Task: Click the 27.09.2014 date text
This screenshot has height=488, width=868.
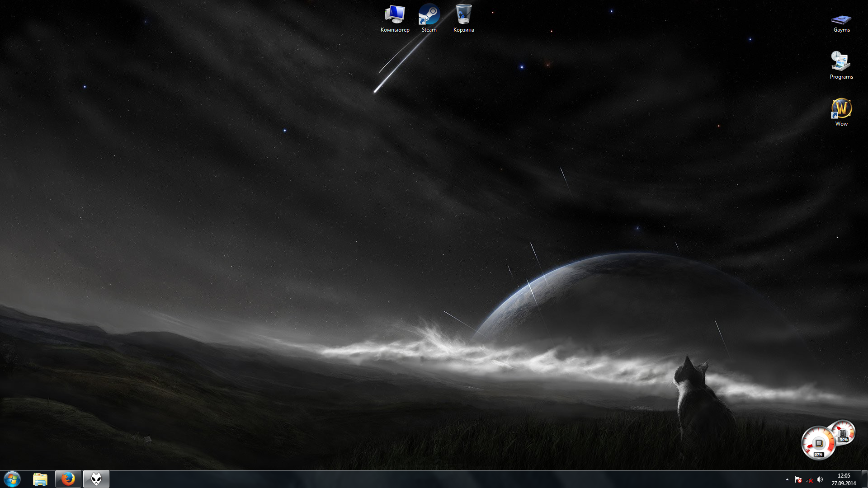Action: click(x=844, y=483)
